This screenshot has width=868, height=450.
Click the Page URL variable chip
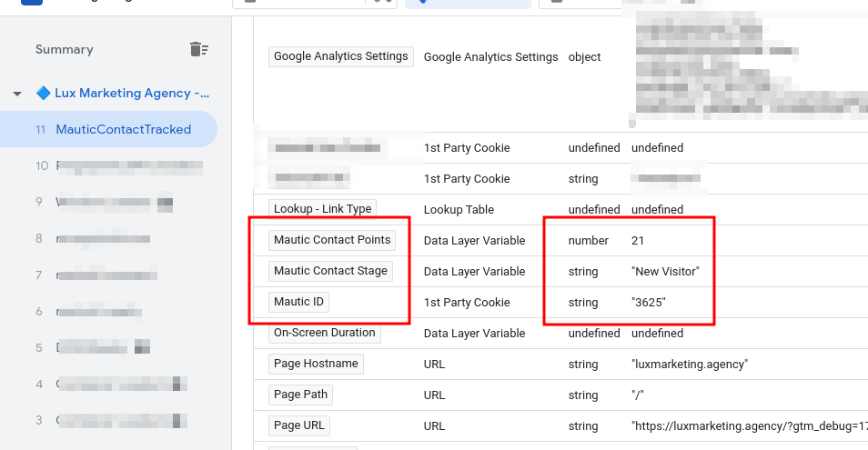[x=299, y=425]
